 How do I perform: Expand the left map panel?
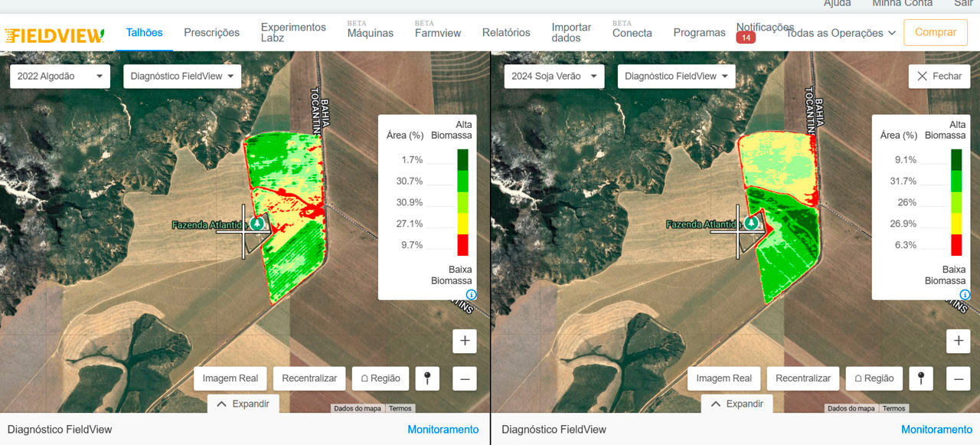pos(243,404)
